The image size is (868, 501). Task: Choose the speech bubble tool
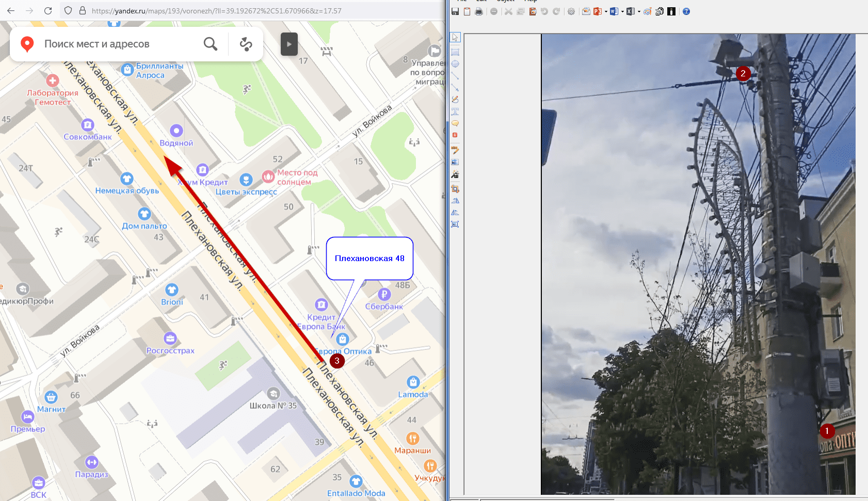click(455, 123)
